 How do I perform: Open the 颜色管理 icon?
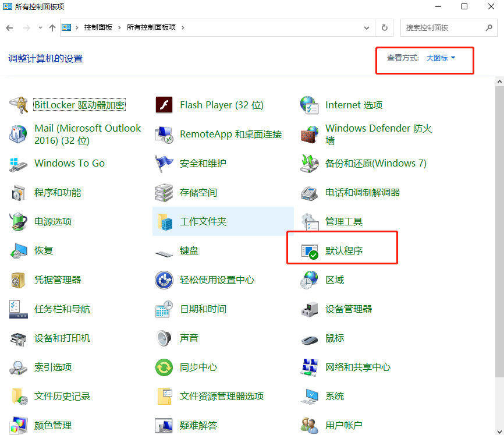click(19, 425)
